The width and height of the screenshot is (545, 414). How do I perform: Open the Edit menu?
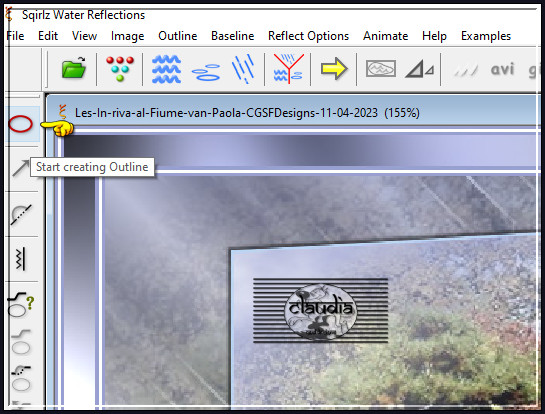click(48, 36)
